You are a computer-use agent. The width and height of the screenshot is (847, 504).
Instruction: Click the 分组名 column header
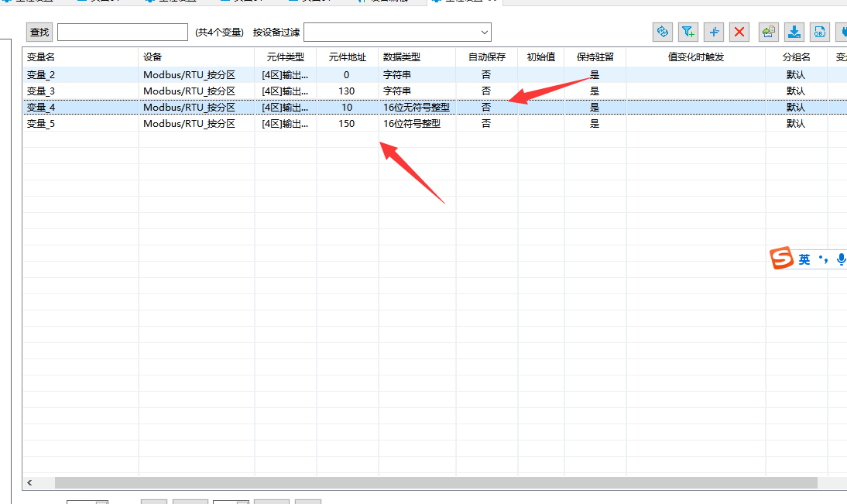pyautogui.click(x=796, y=57)
